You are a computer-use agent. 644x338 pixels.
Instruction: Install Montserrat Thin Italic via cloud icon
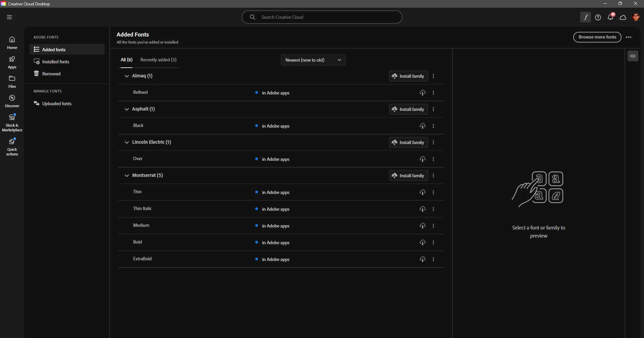[x=423, y=209]
